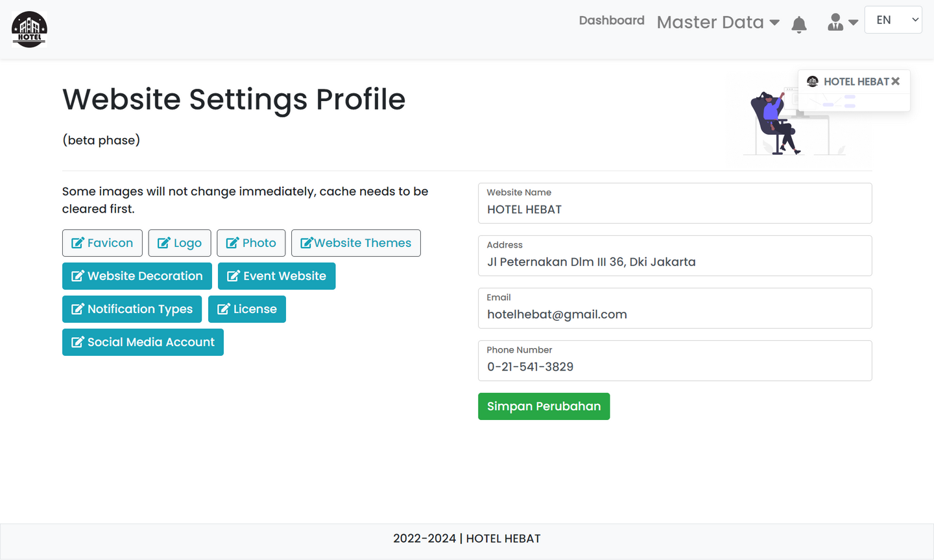934x560 pixels.
Task: Open Notification Types settings
Action: pos(132,309)
